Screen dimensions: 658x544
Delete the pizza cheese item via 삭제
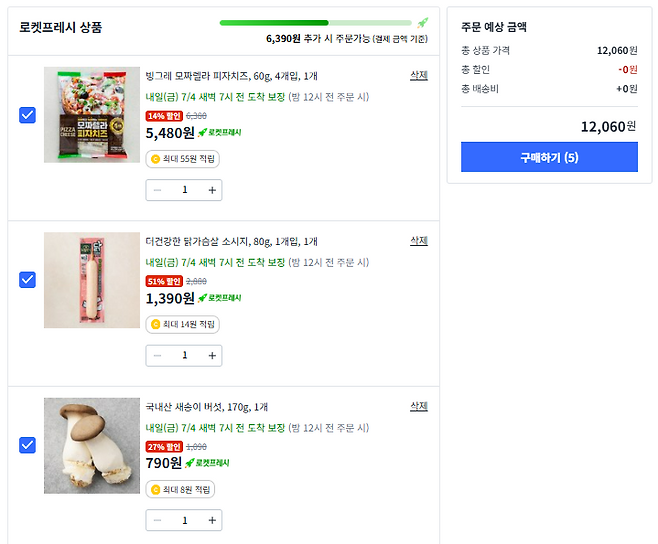tap(418, 75)
